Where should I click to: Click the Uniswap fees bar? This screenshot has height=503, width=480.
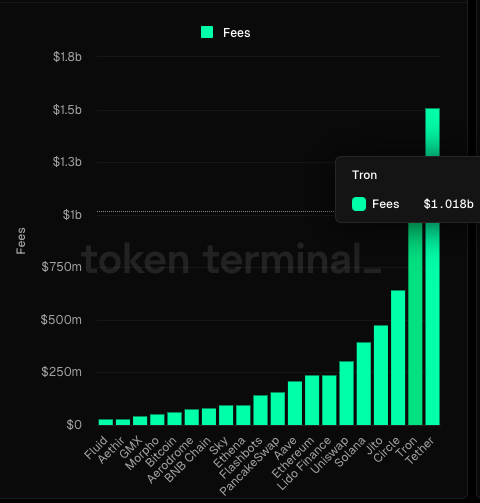pyautogui.click(x=346, y=393)
